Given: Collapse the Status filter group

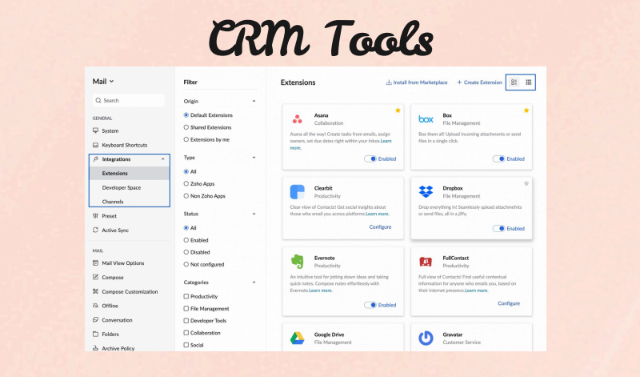Looking at the screenshot, I should pos(254,213).
